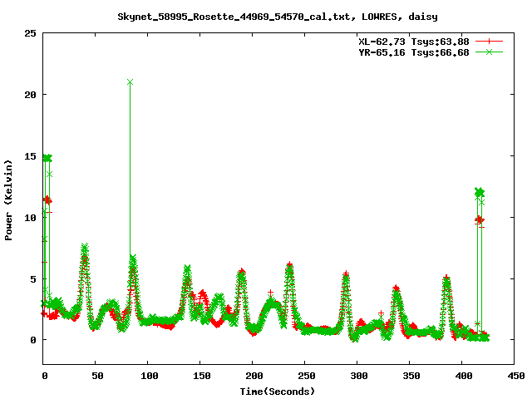Click the Time(Seconds) x-axis label

click(x=277, y=392)
